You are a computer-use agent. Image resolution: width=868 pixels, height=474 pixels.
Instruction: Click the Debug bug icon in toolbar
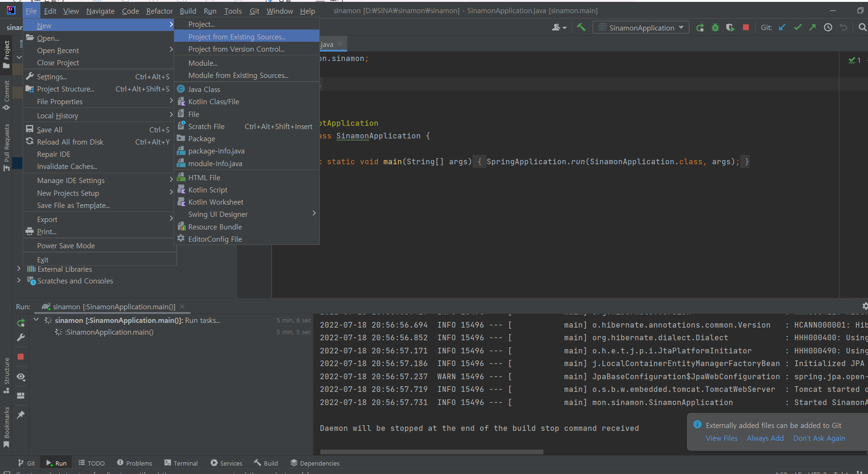tap(715, 27)
